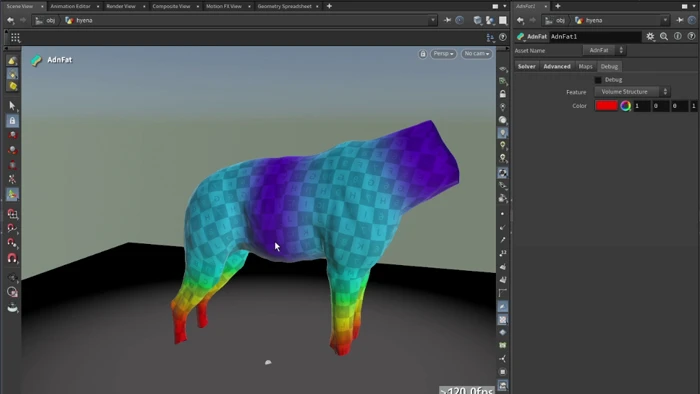Switch to the Scene View tab
The image size is (700, 394).
[x=20, y=6]
